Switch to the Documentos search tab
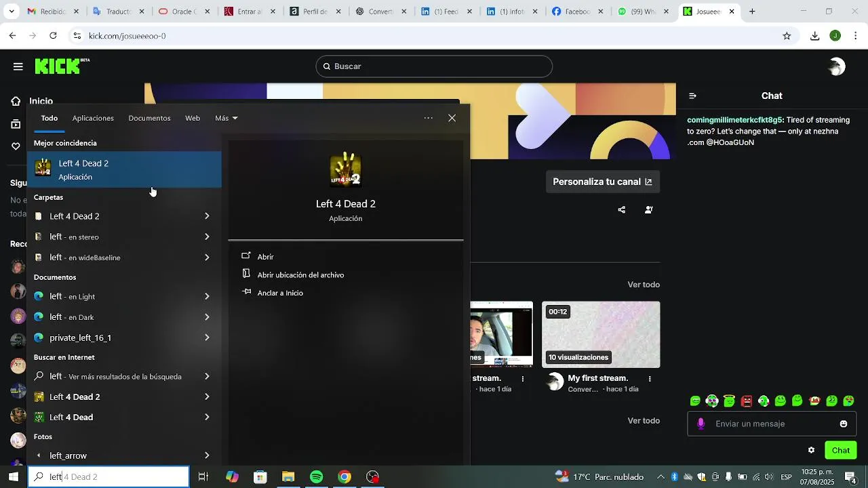The height and width of the screenshot is (488, 868). 149,118
